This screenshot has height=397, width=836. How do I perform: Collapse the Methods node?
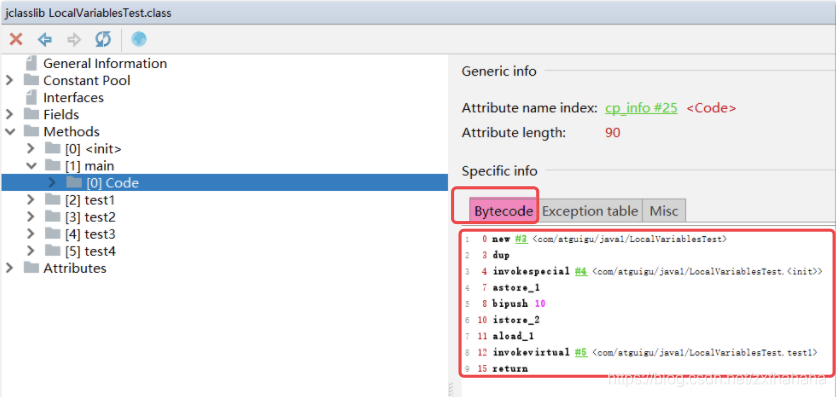(x=9, y=132)
